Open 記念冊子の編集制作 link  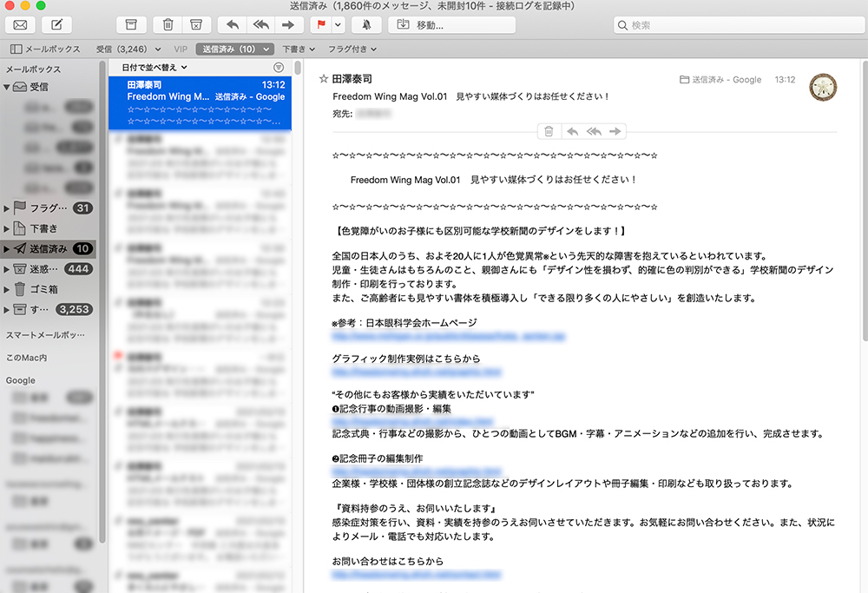click(417, 471)
